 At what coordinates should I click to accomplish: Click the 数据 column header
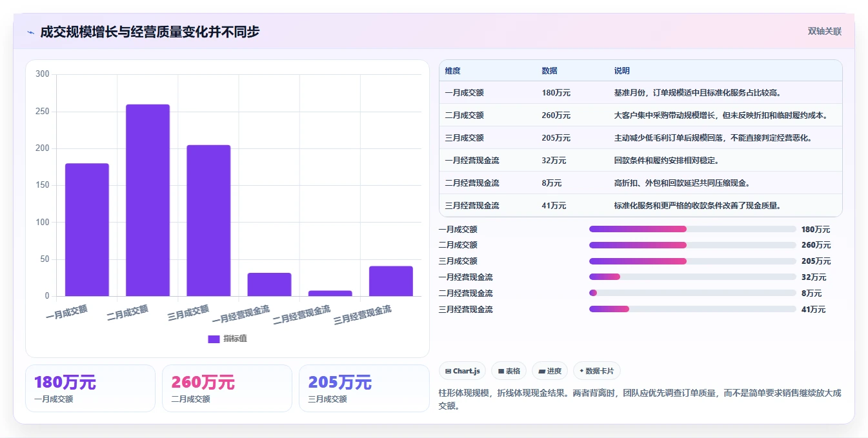(550, 71)
